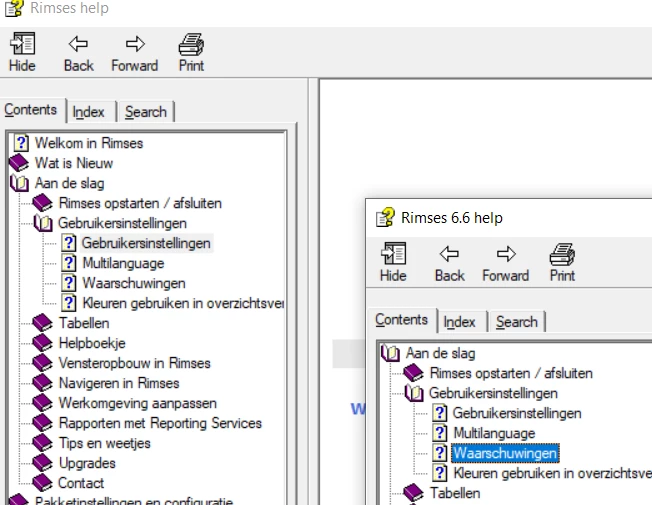Collapse Aan de slag in Rimses 6.6 help
Viewport: 652px width, 505px height.
point(390,353)
